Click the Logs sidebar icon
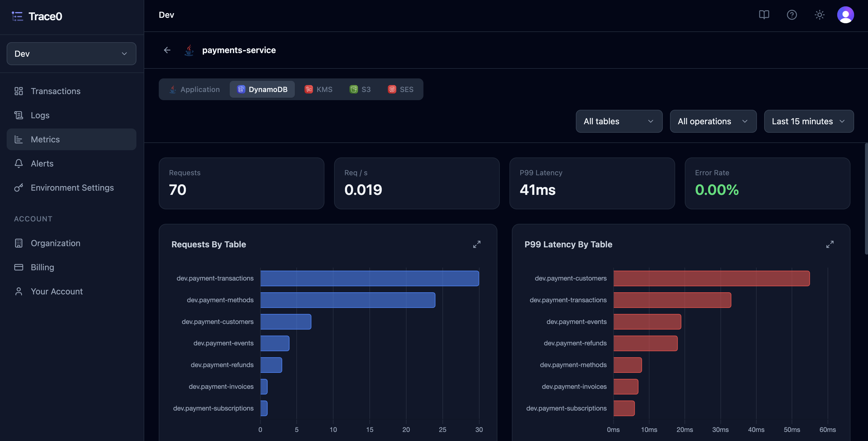Viewport: 868px width, 441px height. (x=18, y=115)
